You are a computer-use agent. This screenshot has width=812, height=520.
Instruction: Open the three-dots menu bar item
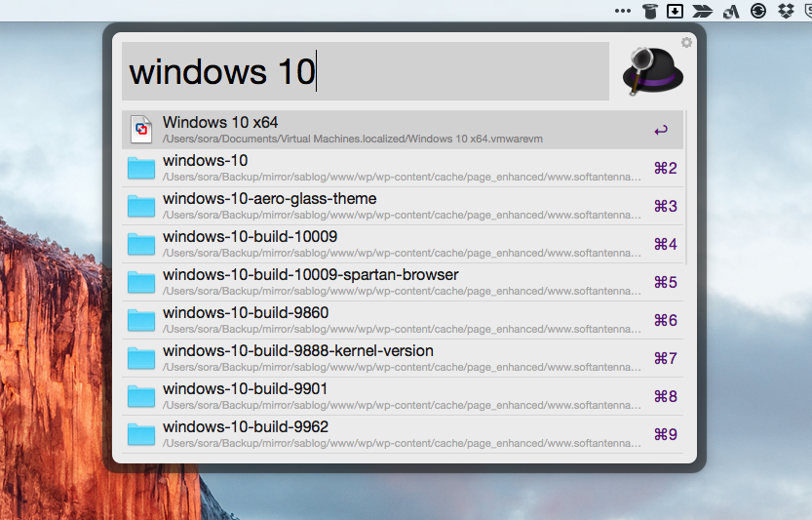click(x=623, y=11)
